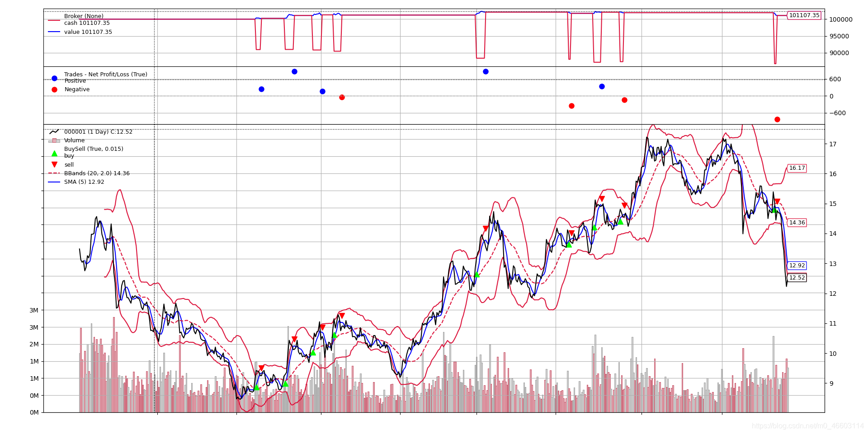
Task: Select the buy triangle between prices 12 and 13
Action: pos(476,275)
